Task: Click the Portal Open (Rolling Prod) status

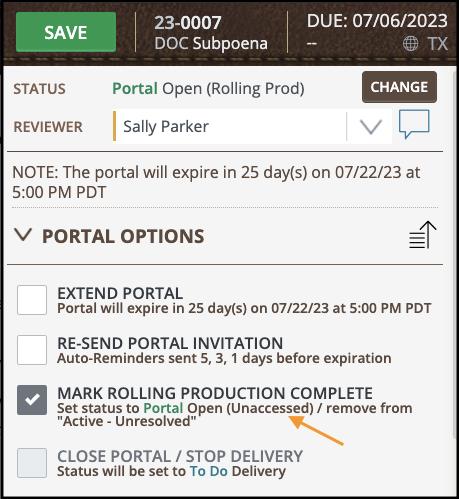Action: pos(208,89)
